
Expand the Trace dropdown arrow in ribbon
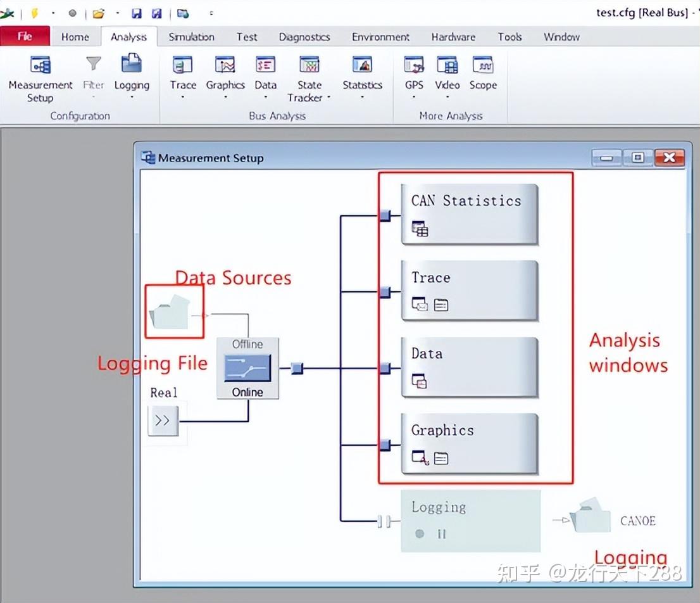(x=182, y=96)
